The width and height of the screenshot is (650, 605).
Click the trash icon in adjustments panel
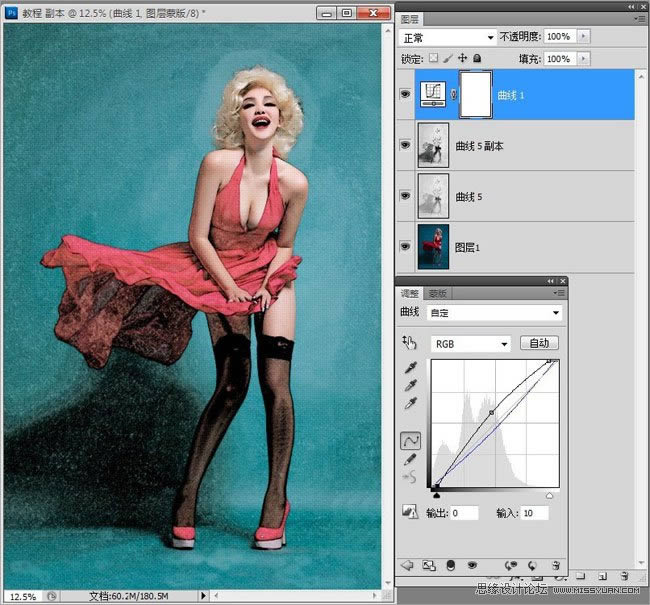pyautogui.click(x=555, y=565)
